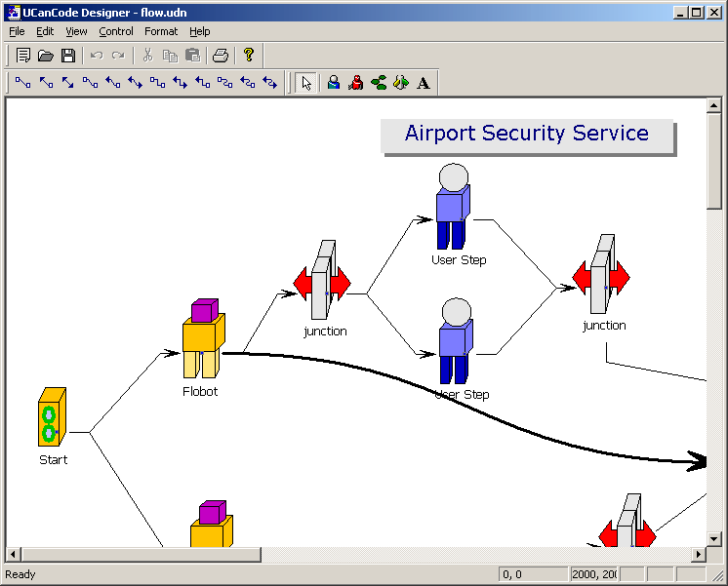This screenshot has height=586, width=728.
Task: Pick the green nodes flow shape tool
Action: [x=379, y=83]
